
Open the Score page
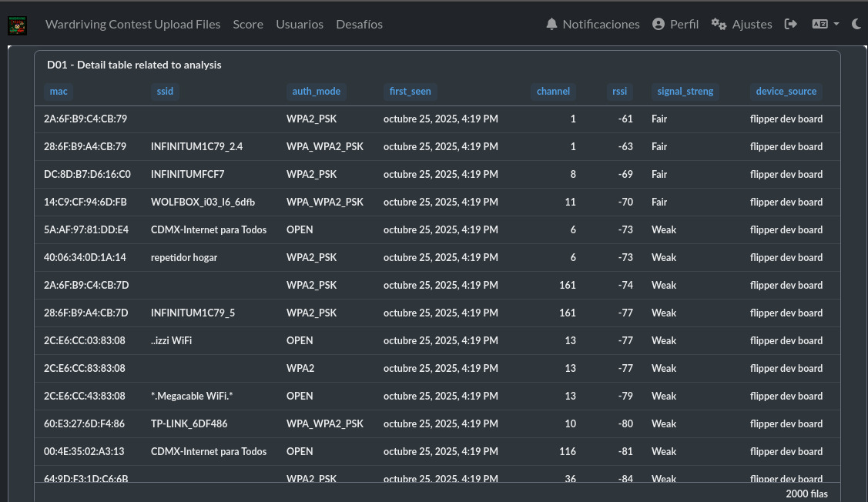pos(248,24)
